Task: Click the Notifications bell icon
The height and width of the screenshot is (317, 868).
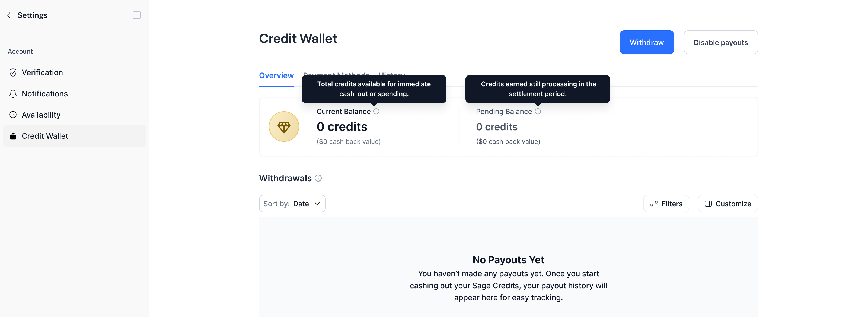Action: click(13, 94)
